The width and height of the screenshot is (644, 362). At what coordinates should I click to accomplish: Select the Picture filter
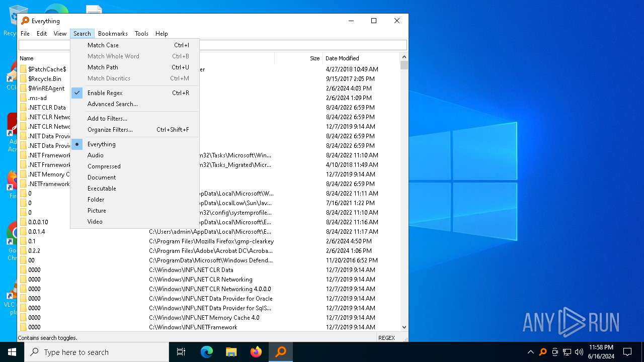coord(135,210)
